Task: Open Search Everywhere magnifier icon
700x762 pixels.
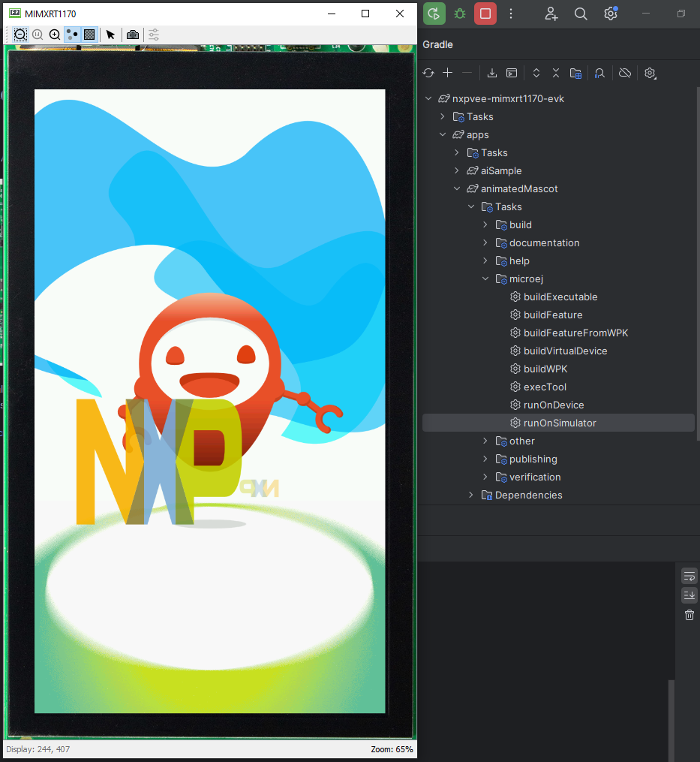Action: pos(581,14)
